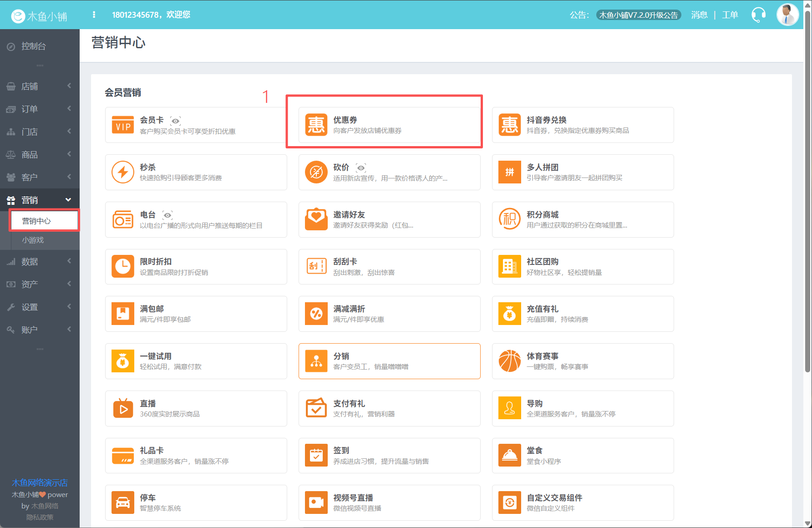This screenshot has width=812, height=528.
Task: Select the 积分商城 points mall icon
Action: (x=509, y=219)
